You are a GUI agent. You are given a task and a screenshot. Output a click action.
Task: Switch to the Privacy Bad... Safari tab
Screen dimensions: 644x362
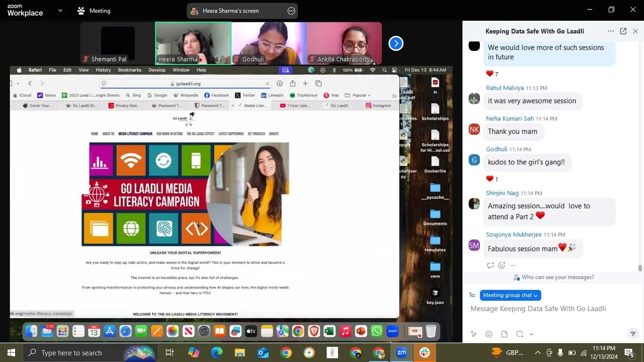coord(124,106)
